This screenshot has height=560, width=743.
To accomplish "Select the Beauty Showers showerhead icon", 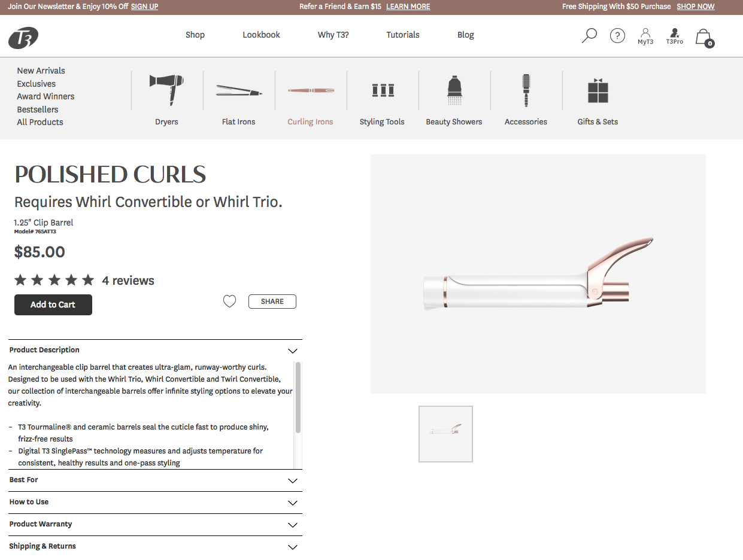I will pos(454,90).
